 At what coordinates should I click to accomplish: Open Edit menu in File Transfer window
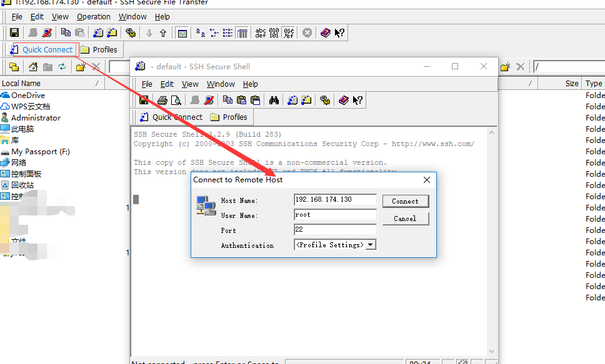pyautogui.click(x=37, y=17)
